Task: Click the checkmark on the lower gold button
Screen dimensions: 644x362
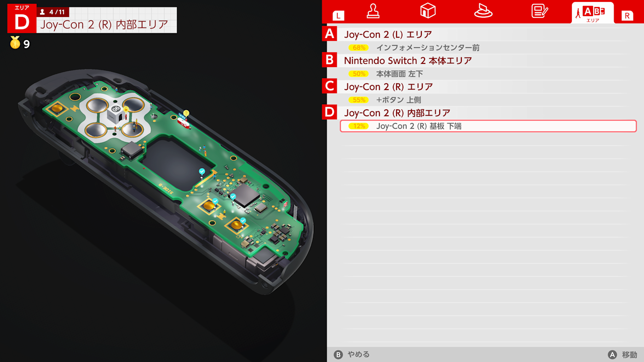Action: pos(243,221)
